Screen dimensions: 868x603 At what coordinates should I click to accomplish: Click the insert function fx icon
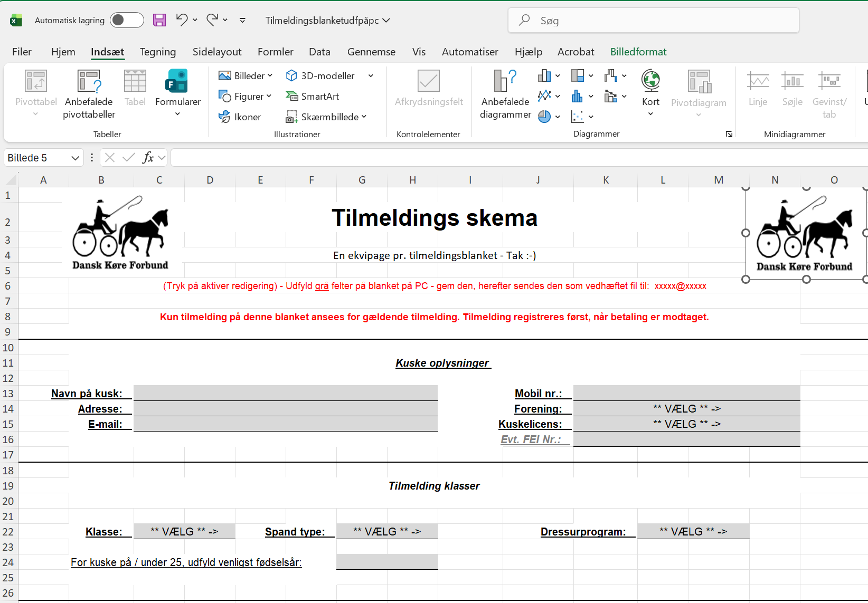(148, 157)
